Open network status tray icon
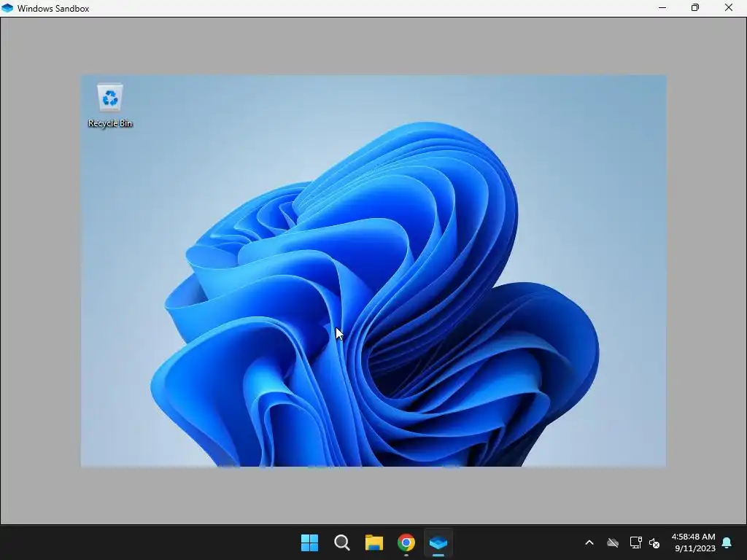 (x=635, y=542)
